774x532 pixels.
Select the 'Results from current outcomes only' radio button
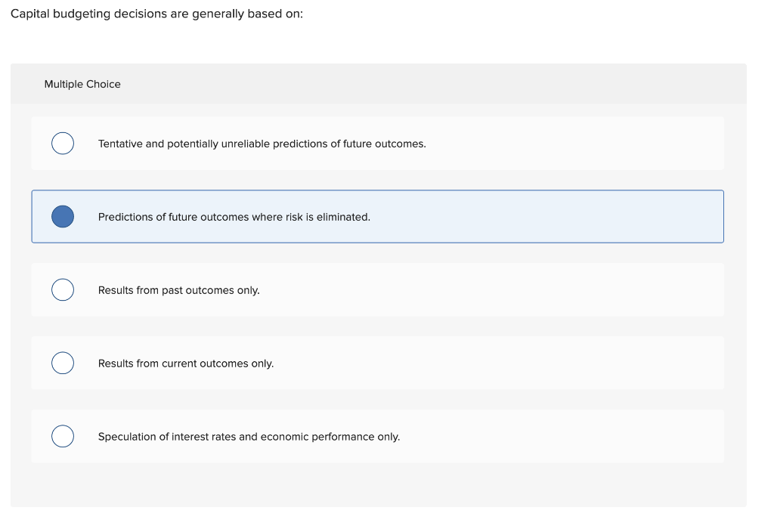(62, 363)
